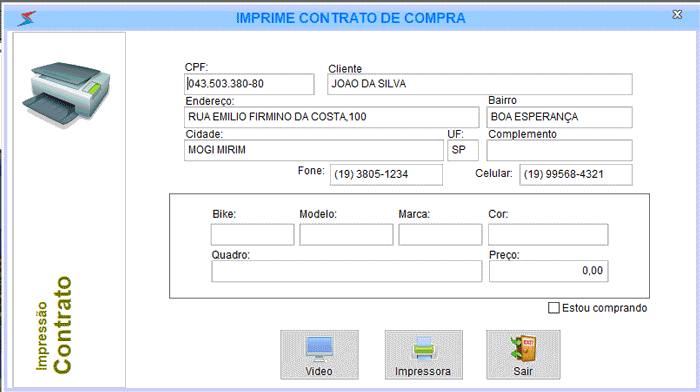Click the application logo in title bar

click(27, 19)
